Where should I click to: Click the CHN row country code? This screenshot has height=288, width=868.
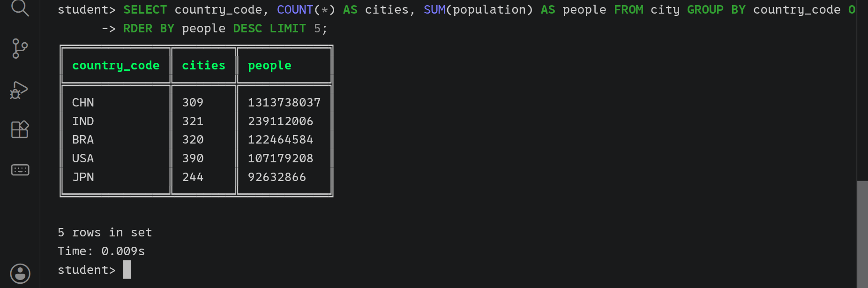click(x=83, y=102)
